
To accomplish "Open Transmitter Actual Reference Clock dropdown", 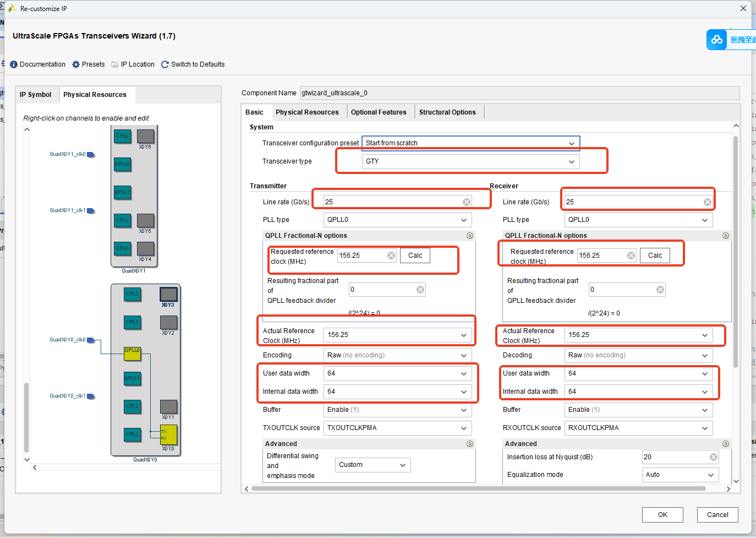I will pyautogui.click(x=398, y=335).
